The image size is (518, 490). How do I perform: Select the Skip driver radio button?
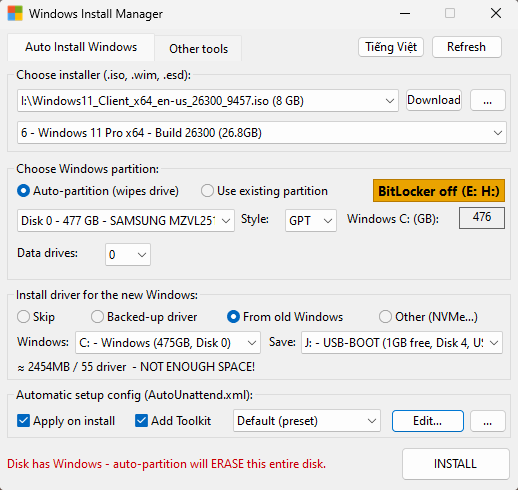(x=36, y=317)
